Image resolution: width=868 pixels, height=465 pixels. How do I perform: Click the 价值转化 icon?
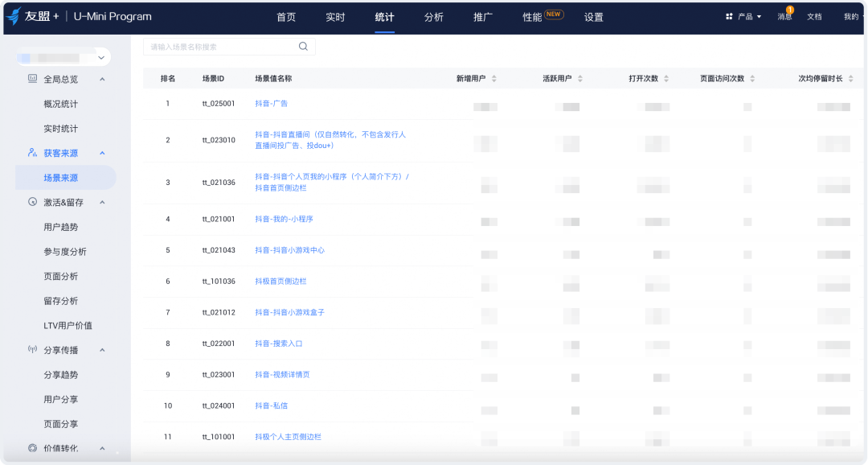tap(33, 448)
